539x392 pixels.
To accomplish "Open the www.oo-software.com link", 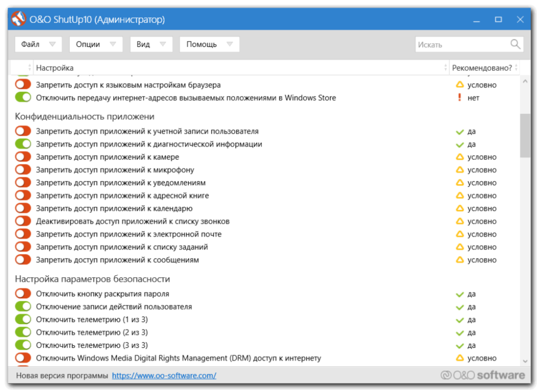I will tap(164, 376).
